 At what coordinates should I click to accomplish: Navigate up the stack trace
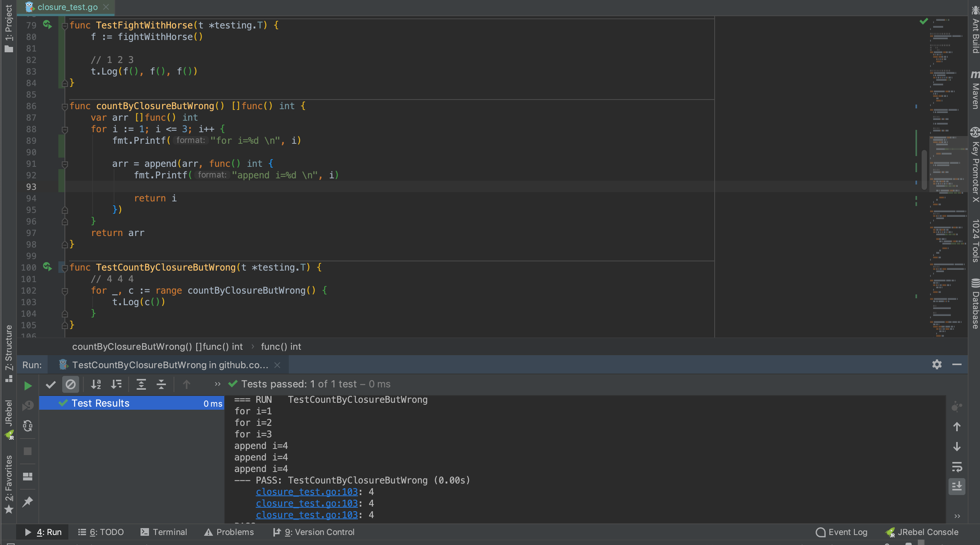pos(186,384)
